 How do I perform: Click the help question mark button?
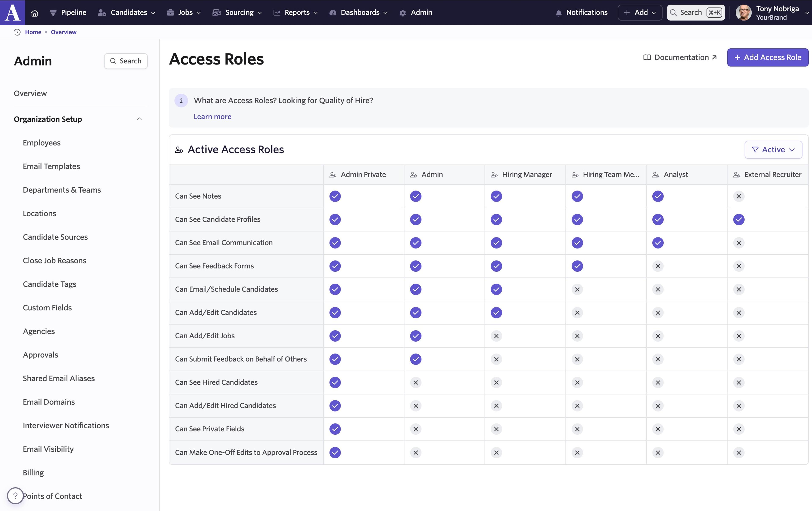(x=15, y=496)
